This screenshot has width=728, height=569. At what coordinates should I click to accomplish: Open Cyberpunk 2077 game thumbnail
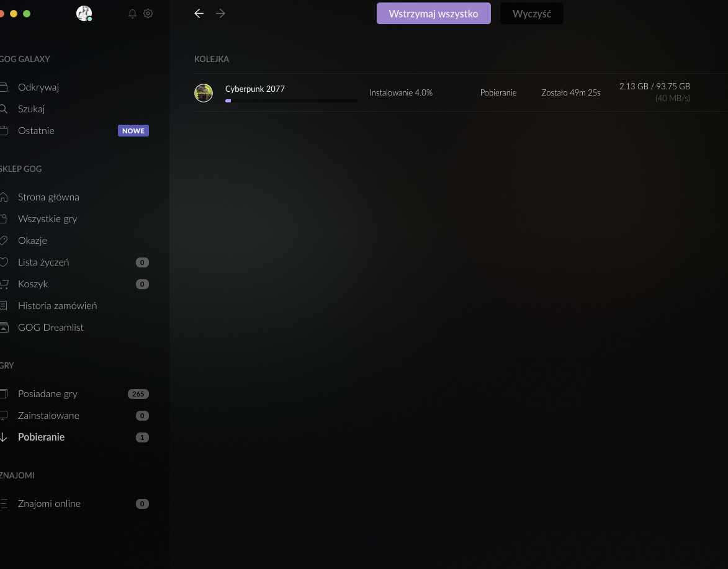[x=204, y=93]
